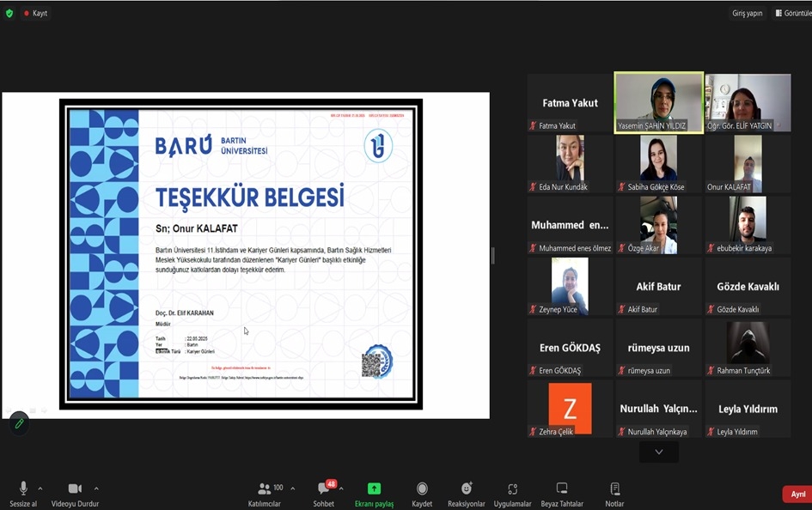This screenshot has height=510, width=812.
Task: Select Leyla Yıldırım participant tile
Action: 748,409
